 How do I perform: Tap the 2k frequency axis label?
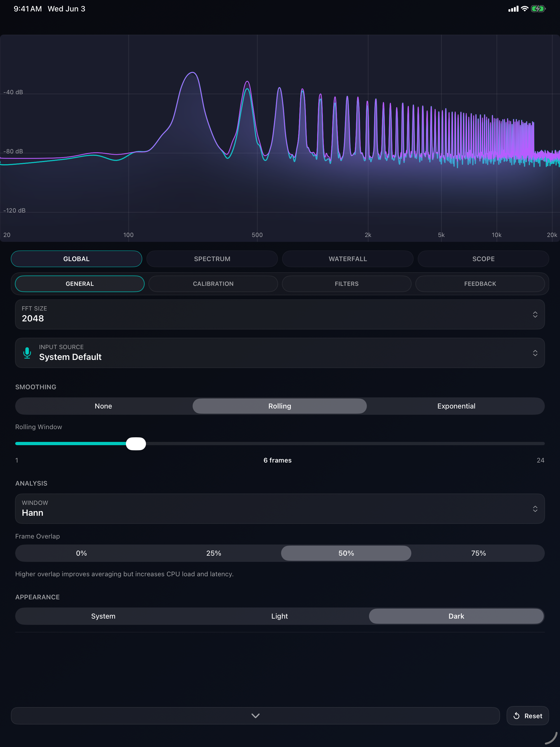368,235
